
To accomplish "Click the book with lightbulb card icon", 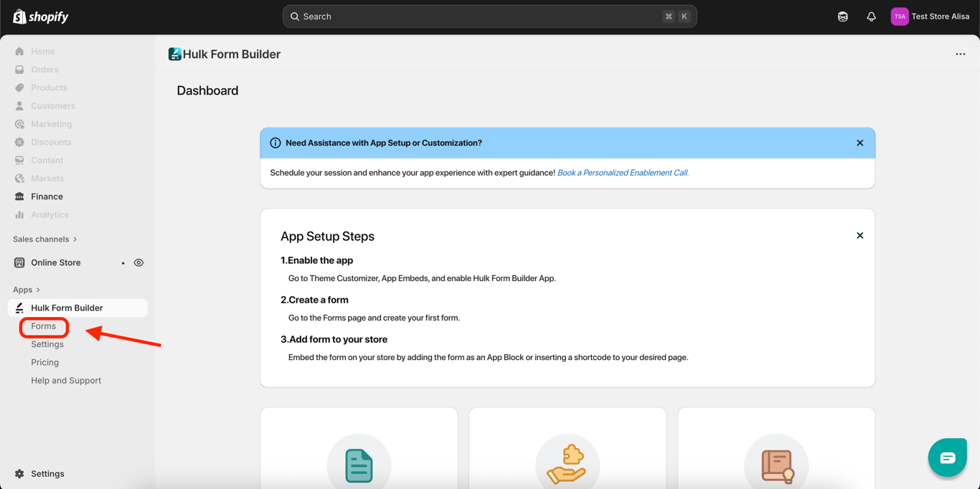I will [777, 466].
